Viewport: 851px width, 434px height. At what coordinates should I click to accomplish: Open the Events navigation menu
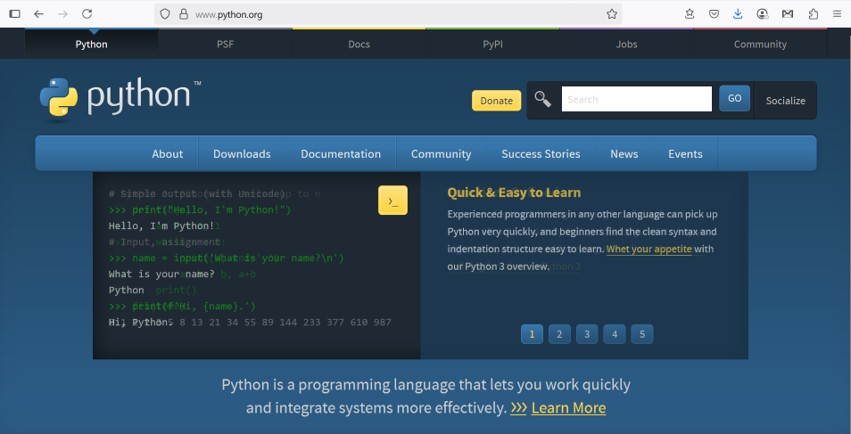[685, 154]
